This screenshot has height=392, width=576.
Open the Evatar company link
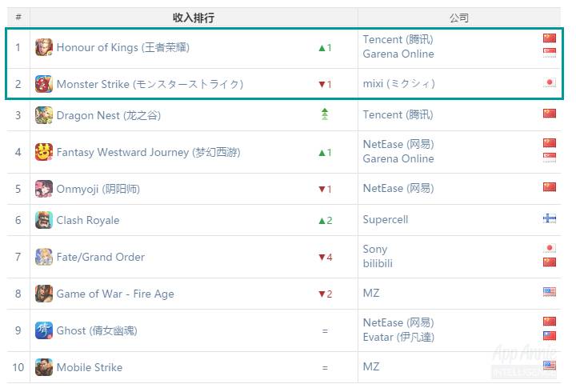(398, 338)
